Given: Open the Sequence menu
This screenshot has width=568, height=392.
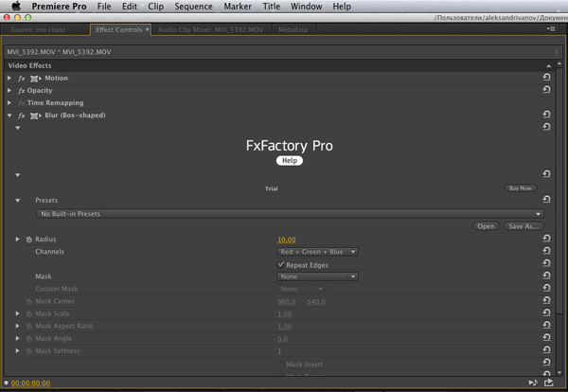Looking at the screenshot, I should (193, 7).
